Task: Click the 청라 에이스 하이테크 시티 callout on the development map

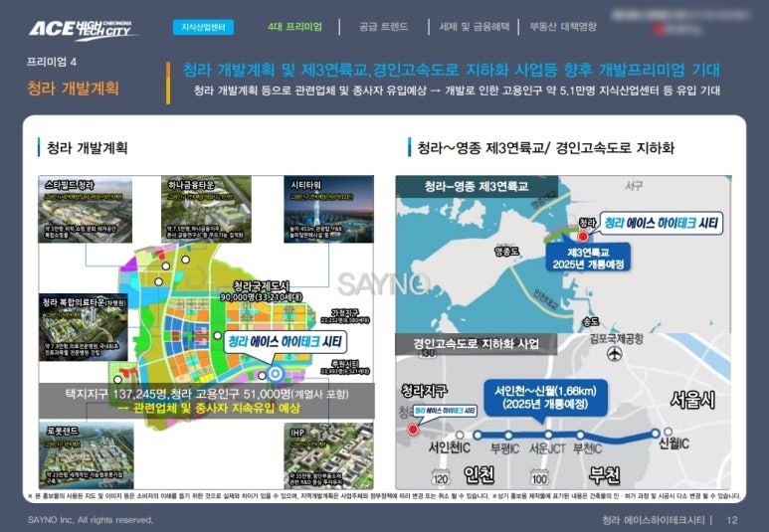Action: [x=285, y=342]
